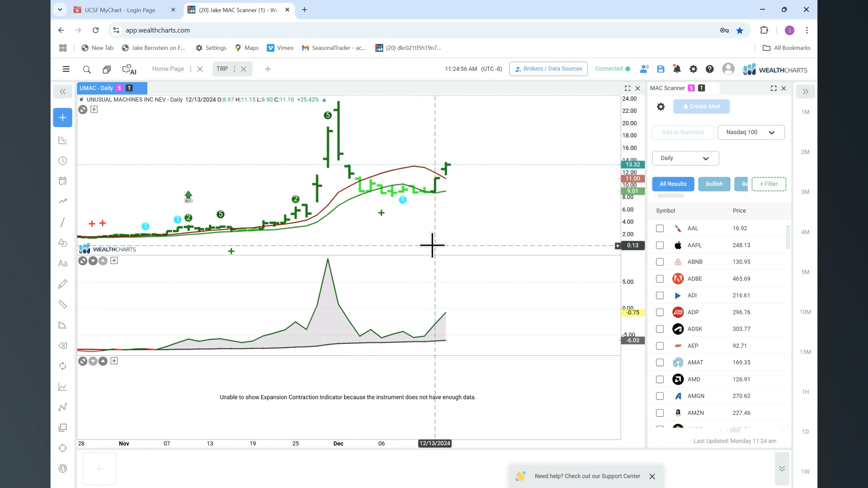Select the eraser delete tool
The width and height of the screenshot is (868, 488).
63,346
